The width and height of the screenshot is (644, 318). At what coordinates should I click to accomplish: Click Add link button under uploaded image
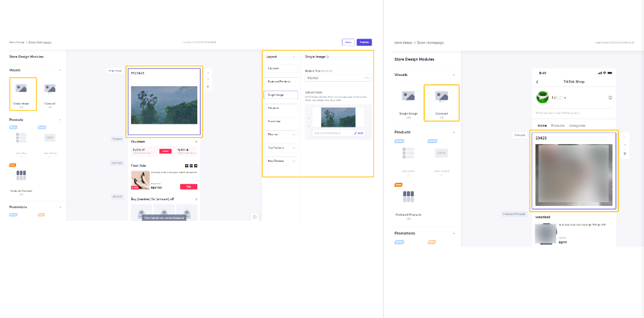pyautogui.click(x=359, y=133)
